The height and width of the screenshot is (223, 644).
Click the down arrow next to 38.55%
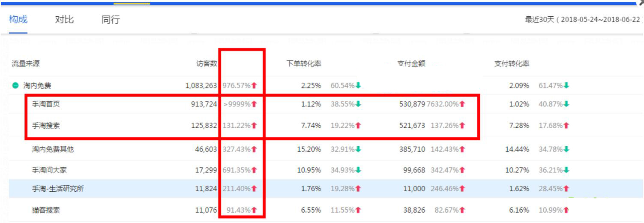coord(358,104)
